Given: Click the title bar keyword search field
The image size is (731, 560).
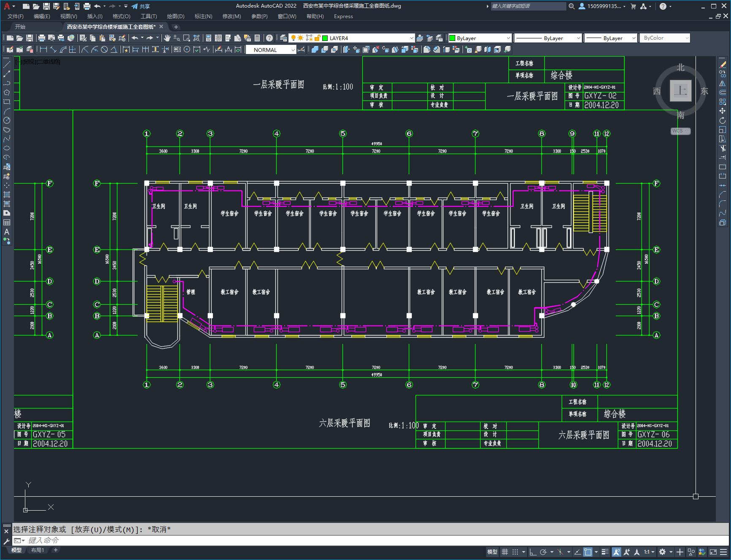Looking at the screenshot, I should tap(528, 6).
